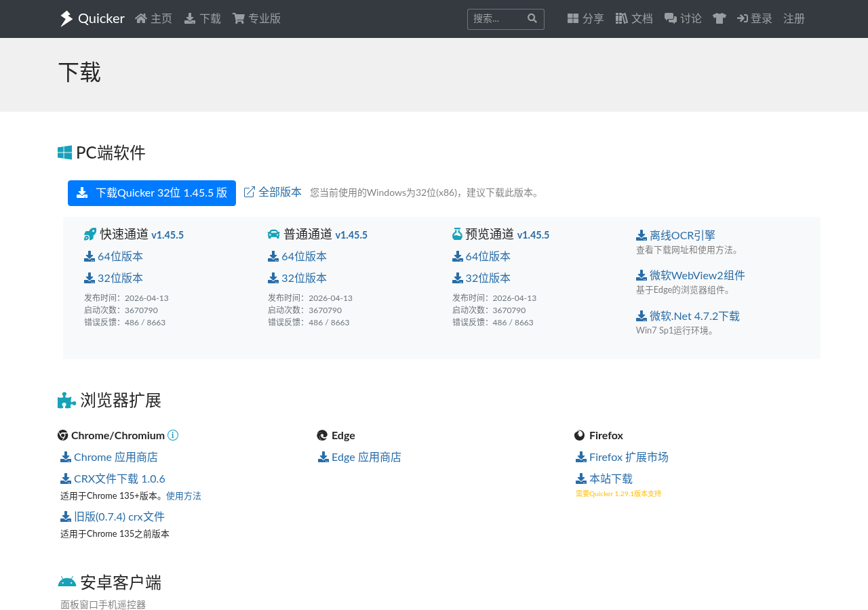Download CRX文件下载 1.0.6
The image size is (868, 610).
[113, 479]
